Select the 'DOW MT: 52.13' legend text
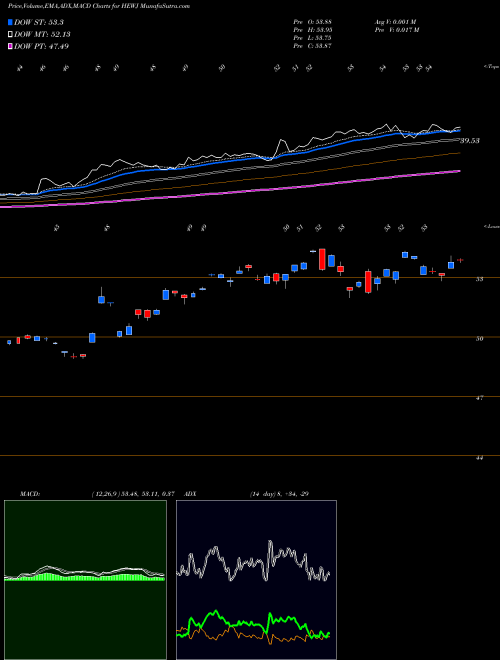Image resolution: width=500 pixels, height=660 pixels. pos(42,35)
